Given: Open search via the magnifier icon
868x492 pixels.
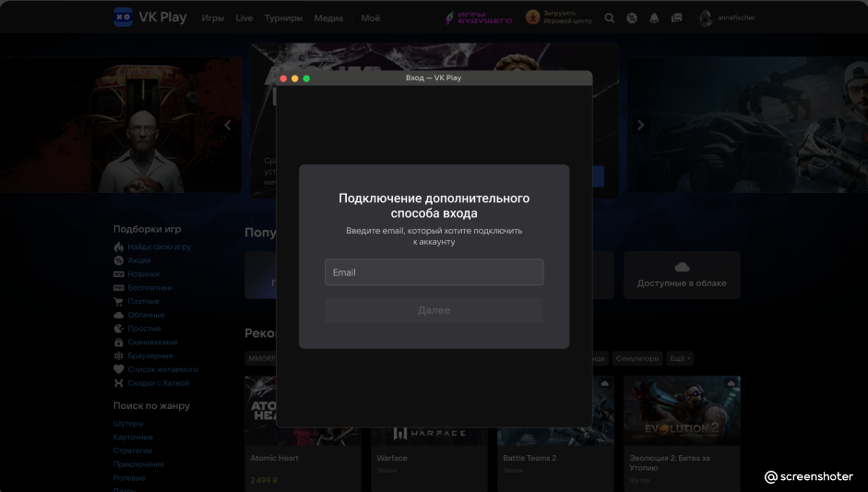Looking at the screenshot, I should 610,18.
